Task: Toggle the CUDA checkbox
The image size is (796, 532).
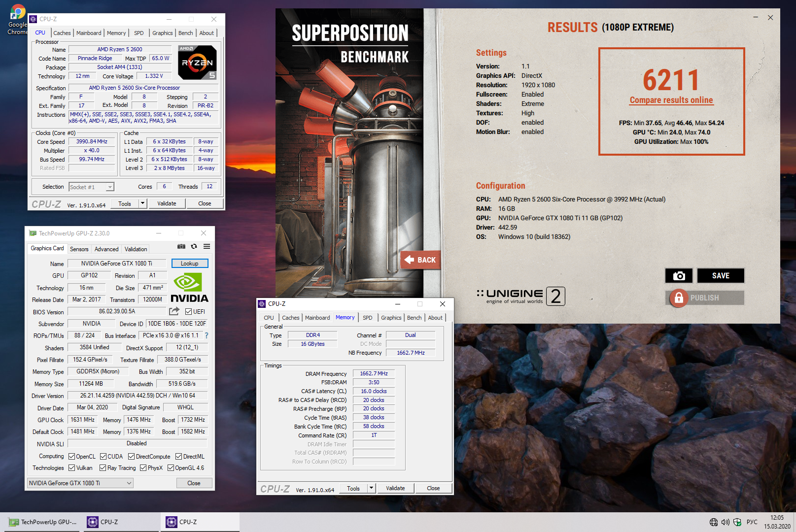Action: pyautogui.click(x=104, y=457)
